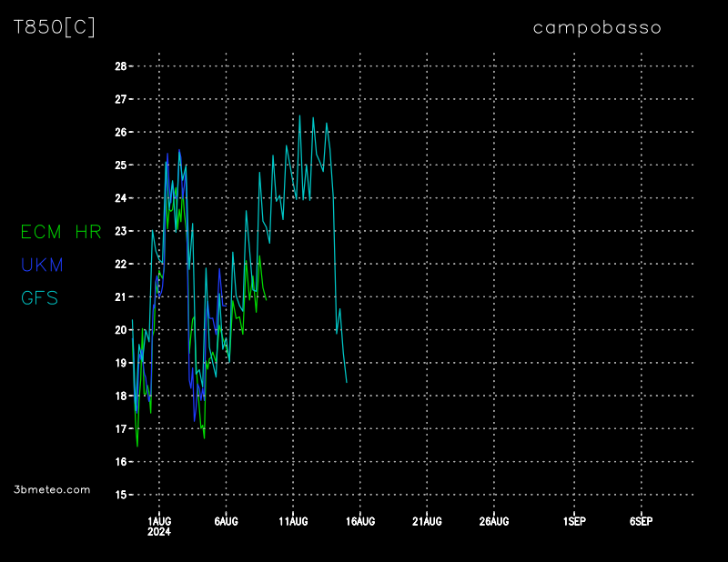
Task: Click the 21AUG axis label
Action: 427,521
